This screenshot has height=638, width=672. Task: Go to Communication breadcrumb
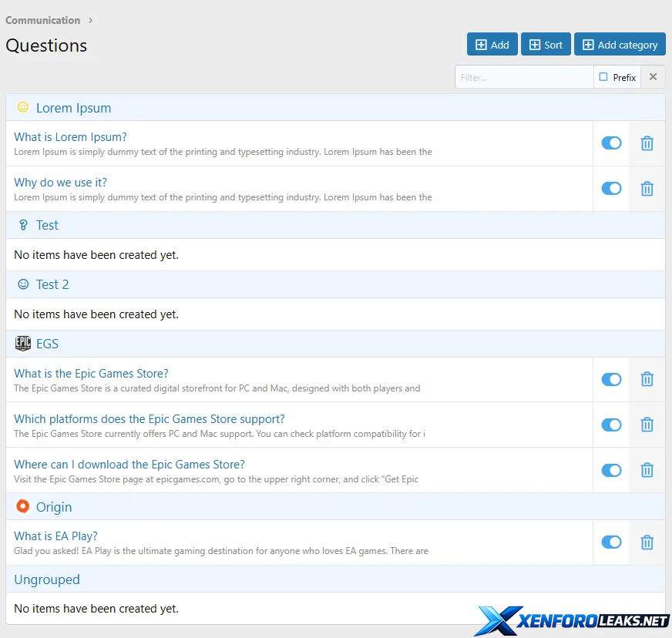(x=43, y=20)
